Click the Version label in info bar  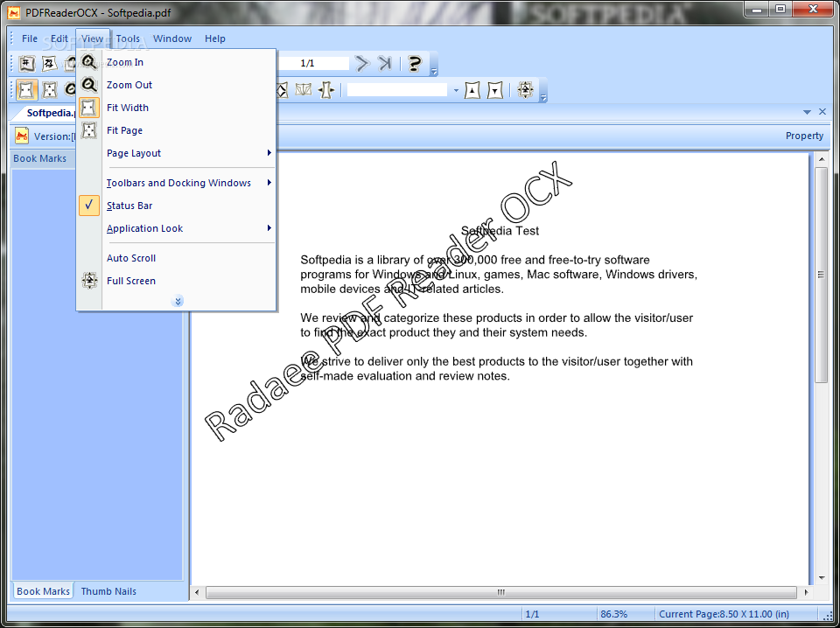(x=52, y=136)
